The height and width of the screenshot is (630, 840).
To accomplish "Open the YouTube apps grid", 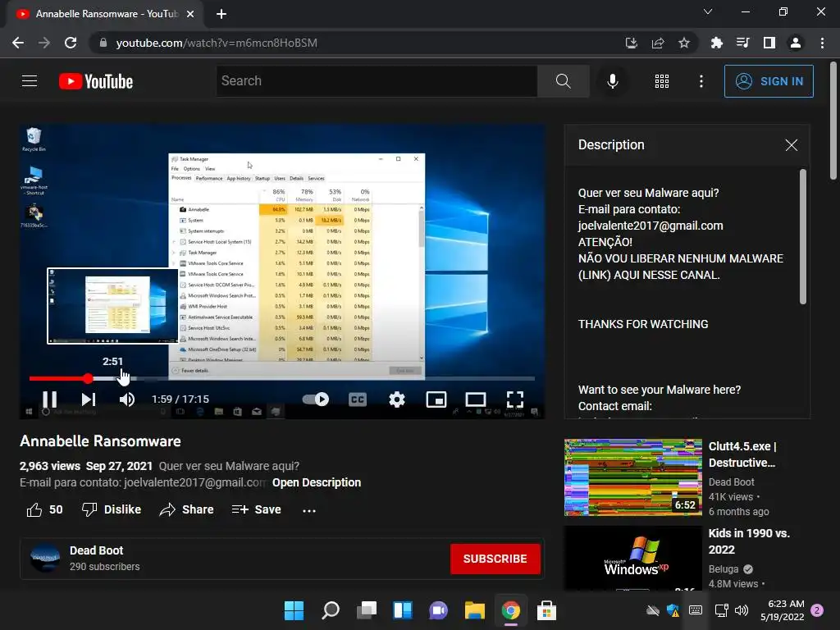I will pyautogui.click(x=662, y=81).
